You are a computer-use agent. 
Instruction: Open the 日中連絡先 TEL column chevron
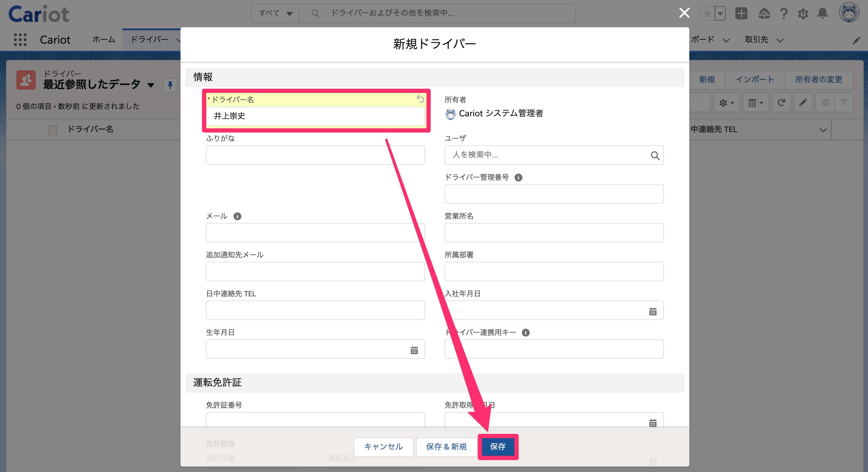click(823, 130)
